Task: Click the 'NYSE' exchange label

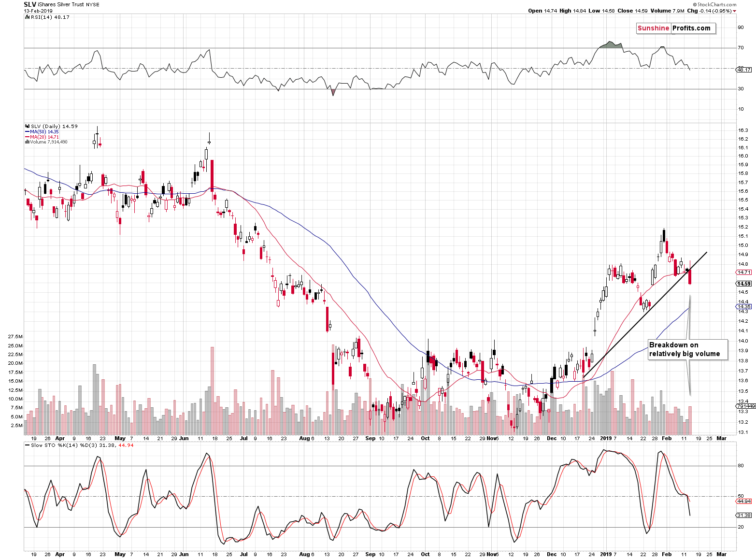Action: (93, 5)
